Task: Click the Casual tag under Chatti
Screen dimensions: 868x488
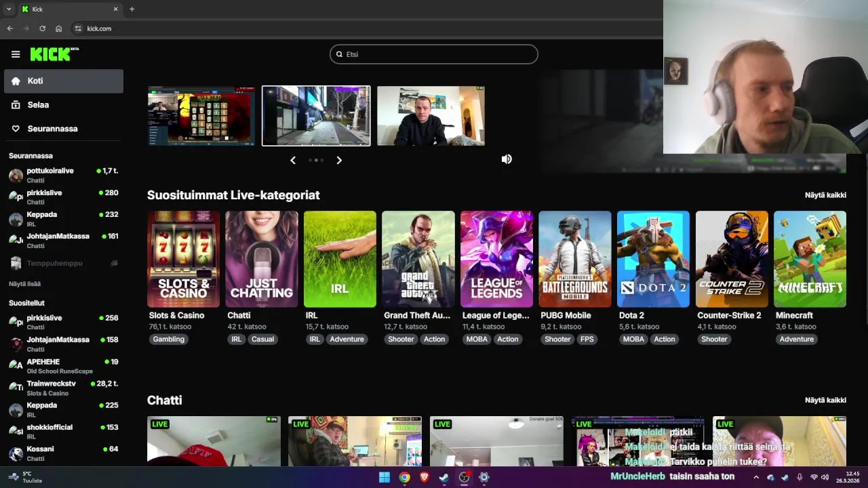Action: tap(262, 340)
